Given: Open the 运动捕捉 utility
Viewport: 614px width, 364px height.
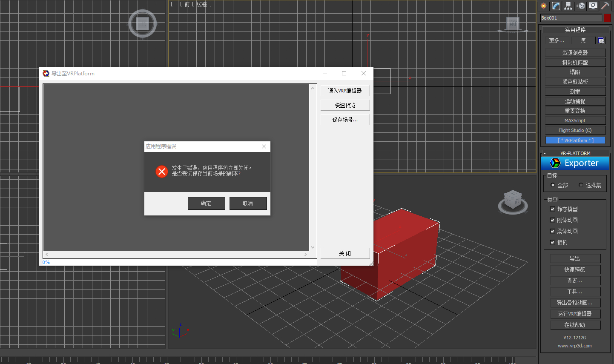Looking at the screenshot, I should click(575, 101).
